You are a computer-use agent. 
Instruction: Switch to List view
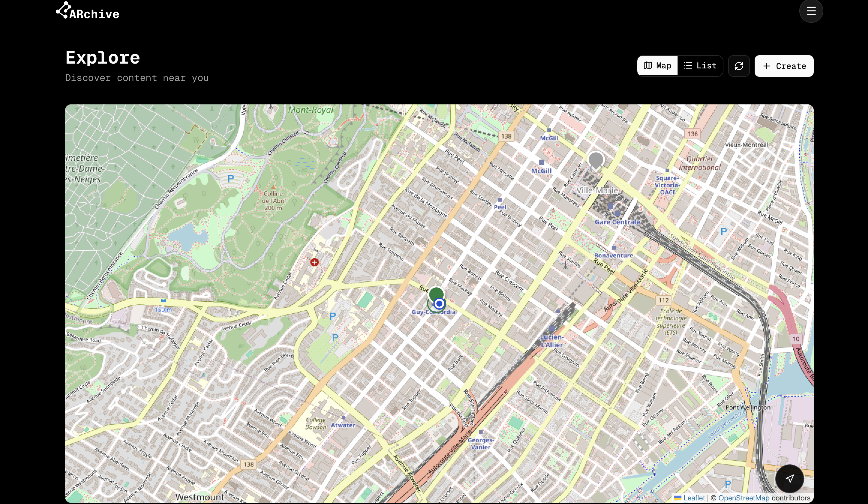tap(700, 66)
